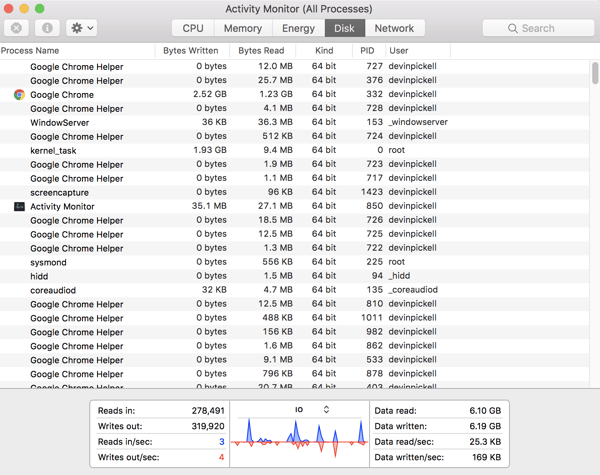Select the kernel_task process row
Viewport: 600px width, 475px height.
pos(294,150)
